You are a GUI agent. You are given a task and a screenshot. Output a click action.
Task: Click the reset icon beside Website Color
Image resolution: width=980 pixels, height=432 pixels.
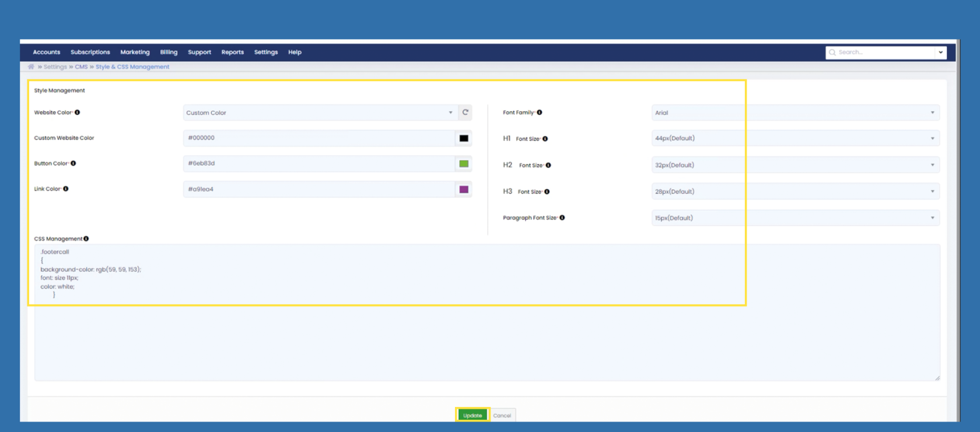[x=465, y=113]
